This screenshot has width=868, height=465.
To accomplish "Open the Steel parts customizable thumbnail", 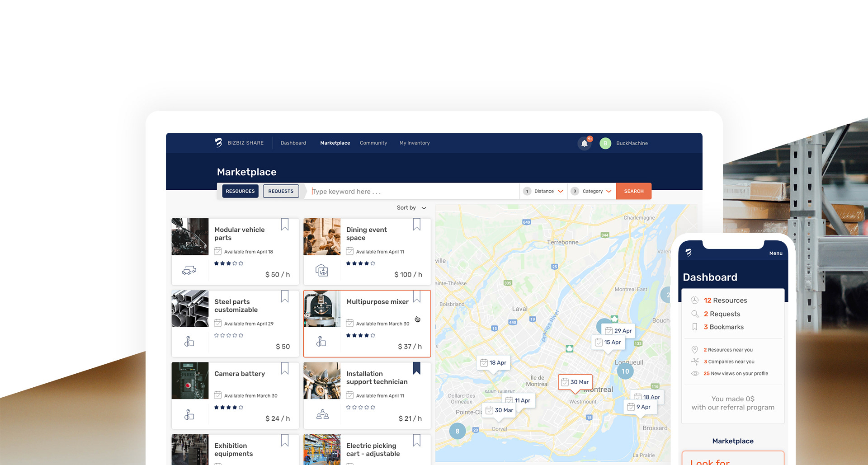I will 190,309.
